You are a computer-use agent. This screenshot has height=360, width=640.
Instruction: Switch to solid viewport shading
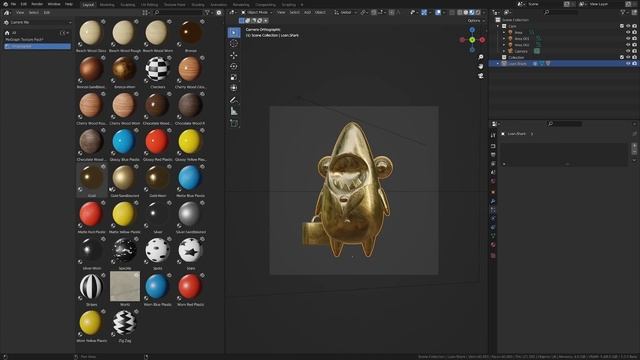point(466,13)
